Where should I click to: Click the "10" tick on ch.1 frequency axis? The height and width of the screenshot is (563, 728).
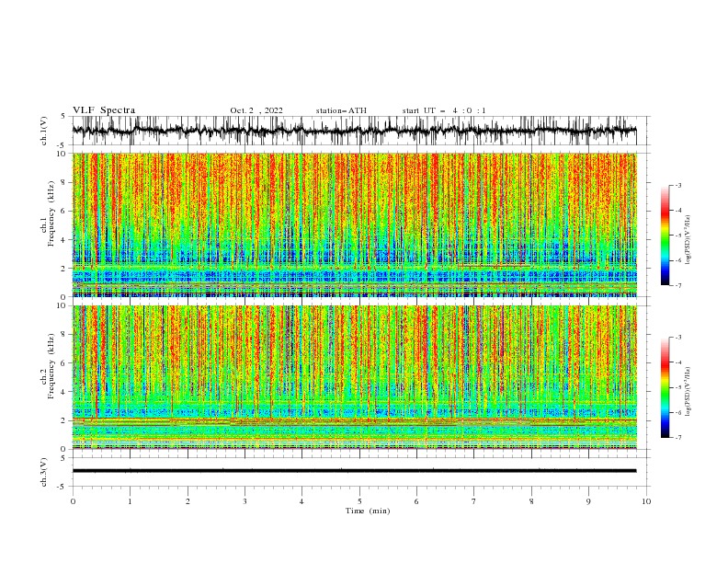pos(62,154)
